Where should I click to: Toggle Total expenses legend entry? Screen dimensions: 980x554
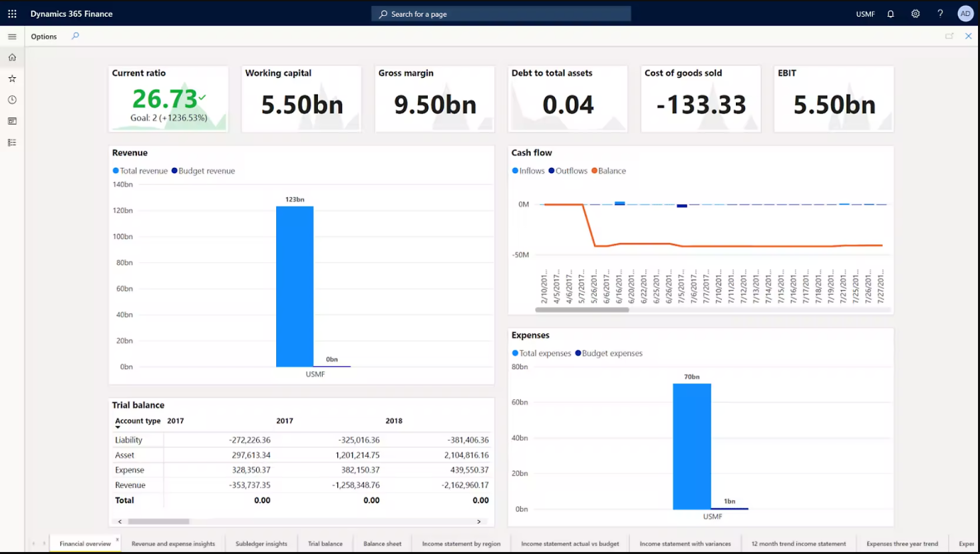click(x=542, y=354)
